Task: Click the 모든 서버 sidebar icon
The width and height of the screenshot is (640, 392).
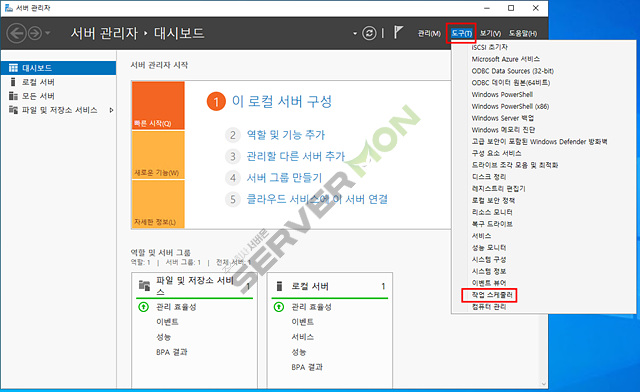Action: [13, 96]
